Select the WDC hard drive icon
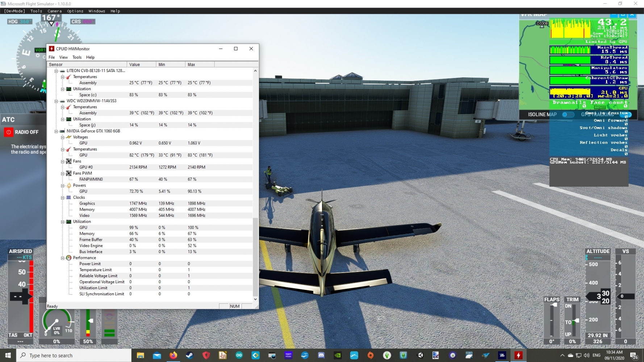644x362 pixels. (x=62, y=101)
